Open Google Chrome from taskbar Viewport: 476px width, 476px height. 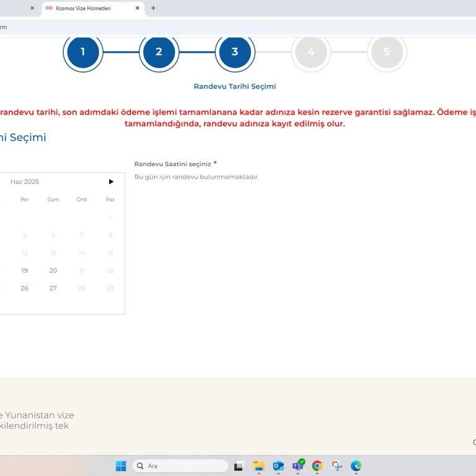tap(317, 465)
